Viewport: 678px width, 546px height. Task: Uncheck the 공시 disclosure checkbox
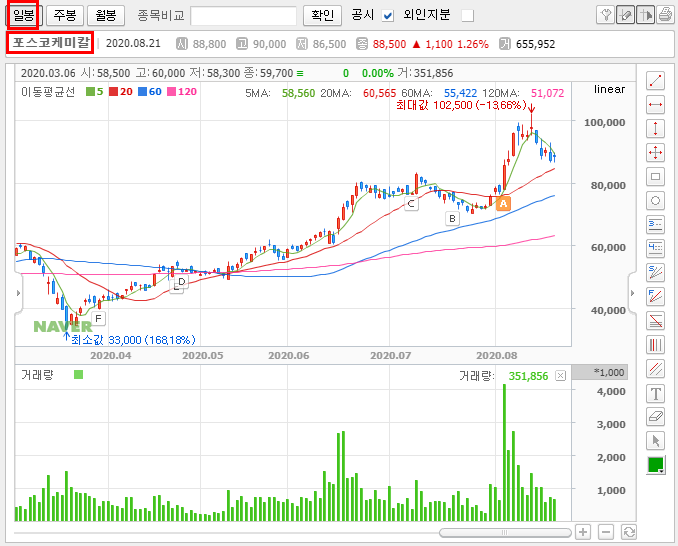click(x=387, y=16)
